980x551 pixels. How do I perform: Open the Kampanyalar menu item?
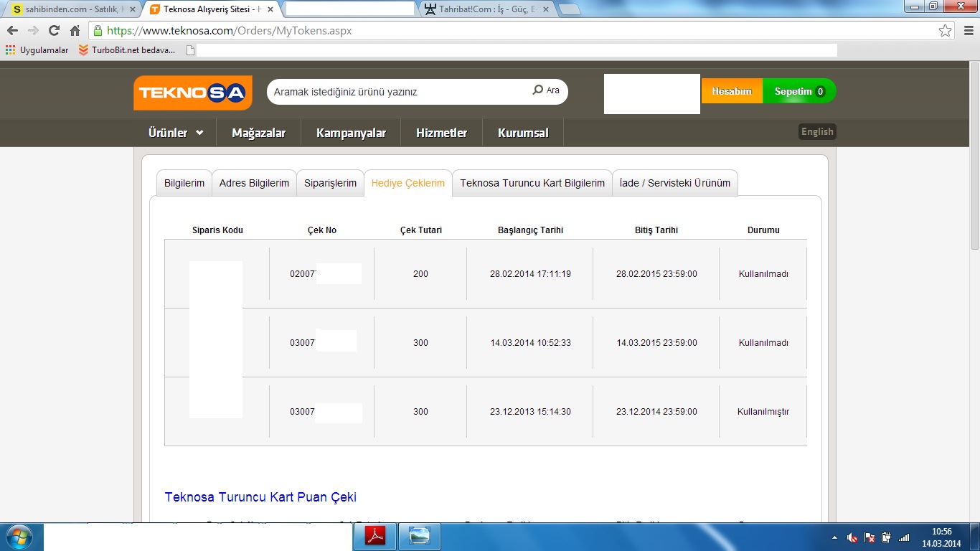pyautogui.click(x=351, y=133)
